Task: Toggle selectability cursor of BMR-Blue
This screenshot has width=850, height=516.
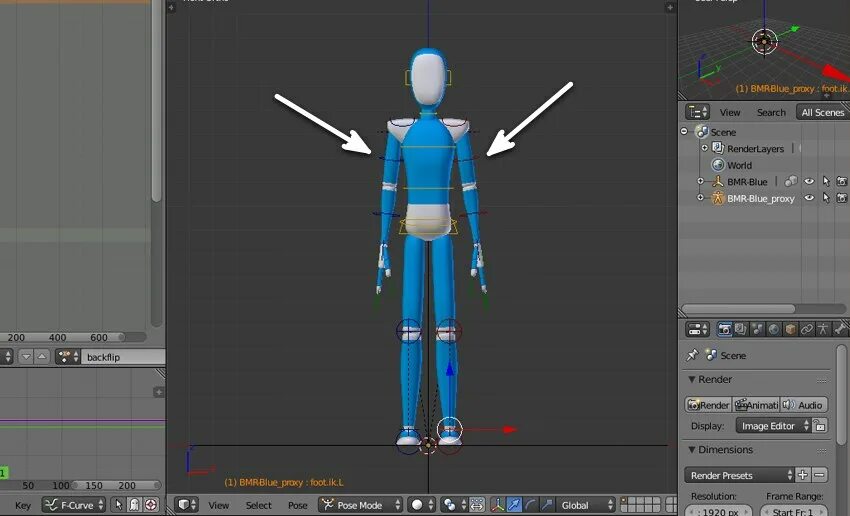Action: point(826,181)
